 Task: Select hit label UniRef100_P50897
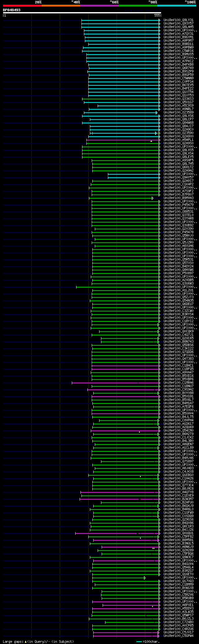(x=179, y=273)
